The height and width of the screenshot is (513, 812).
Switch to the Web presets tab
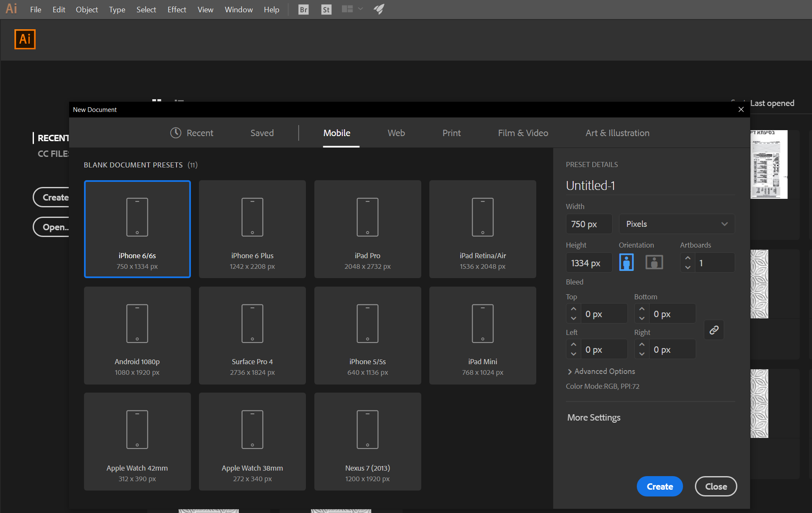(x=396, y=133)
